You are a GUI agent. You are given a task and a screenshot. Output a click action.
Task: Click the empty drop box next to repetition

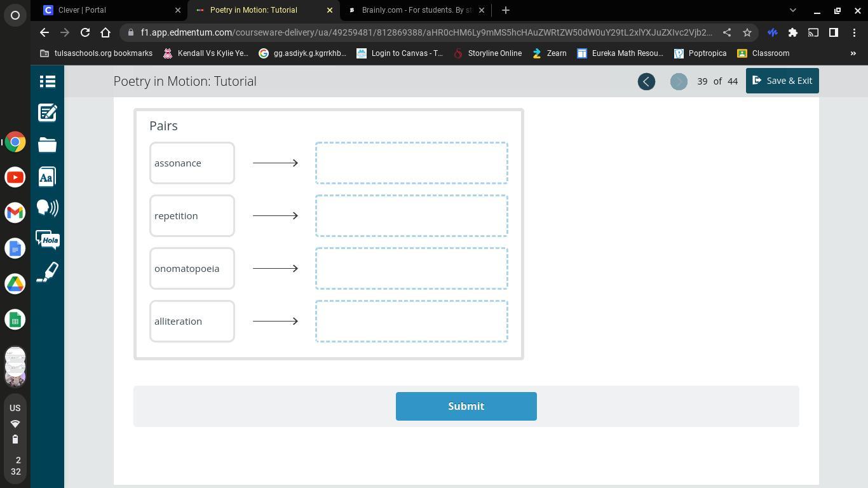(412, 216)
